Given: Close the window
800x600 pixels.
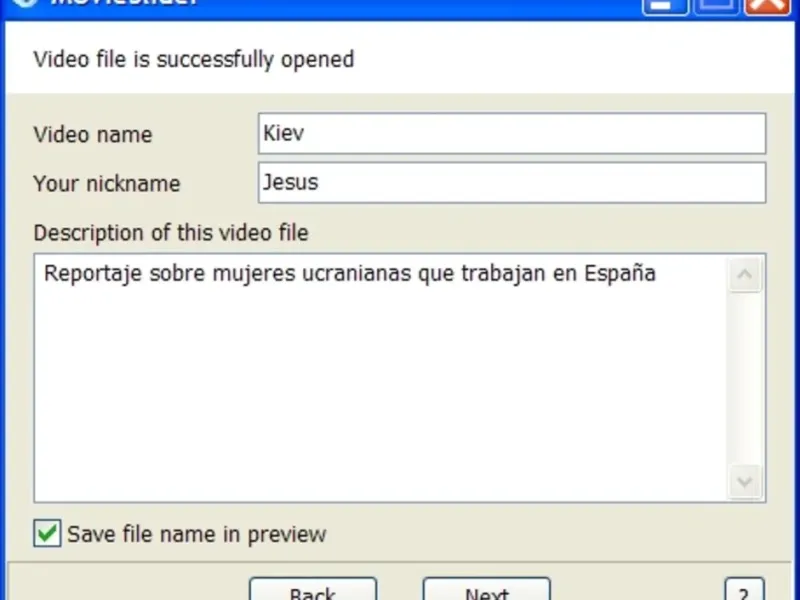Looking at the screenshot, I should 767,6.
